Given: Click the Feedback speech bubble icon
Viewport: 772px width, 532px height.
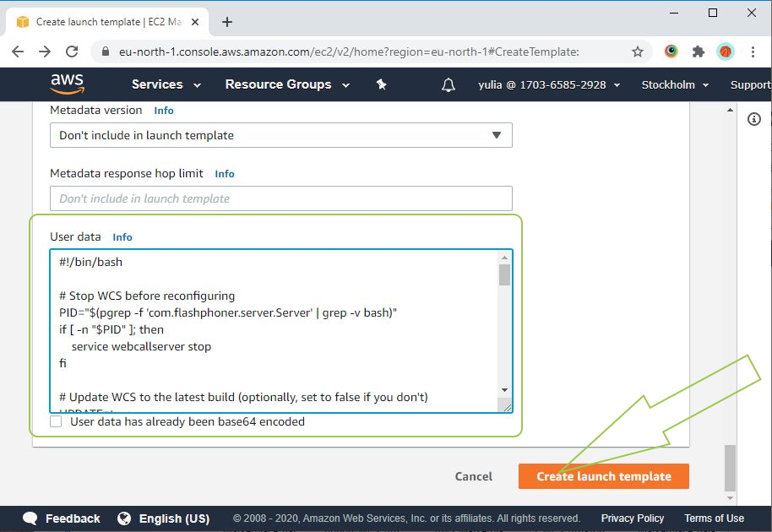Looking at the screenshot, I should point(30,518).
